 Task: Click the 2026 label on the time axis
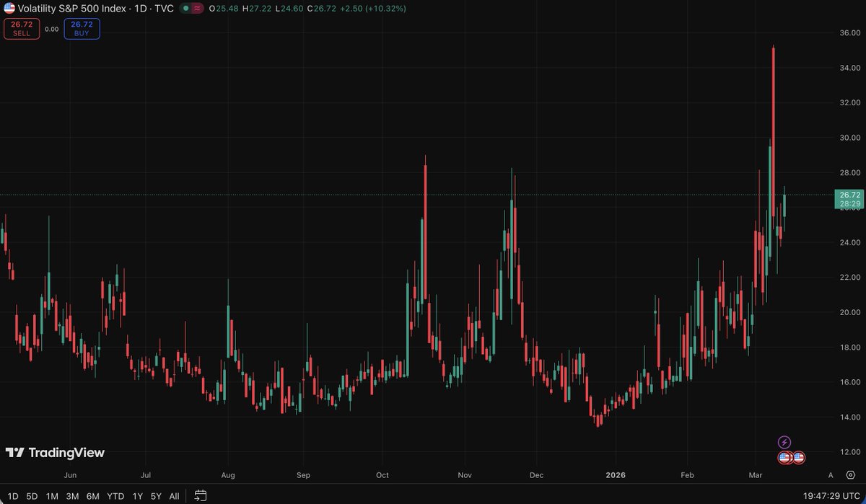[x=616, y=474]
